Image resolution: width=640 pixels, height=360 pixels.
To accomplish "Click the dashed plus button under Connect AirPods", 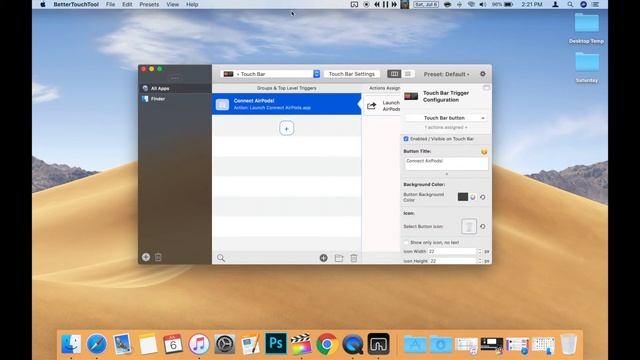I will (x=287, y=129).
